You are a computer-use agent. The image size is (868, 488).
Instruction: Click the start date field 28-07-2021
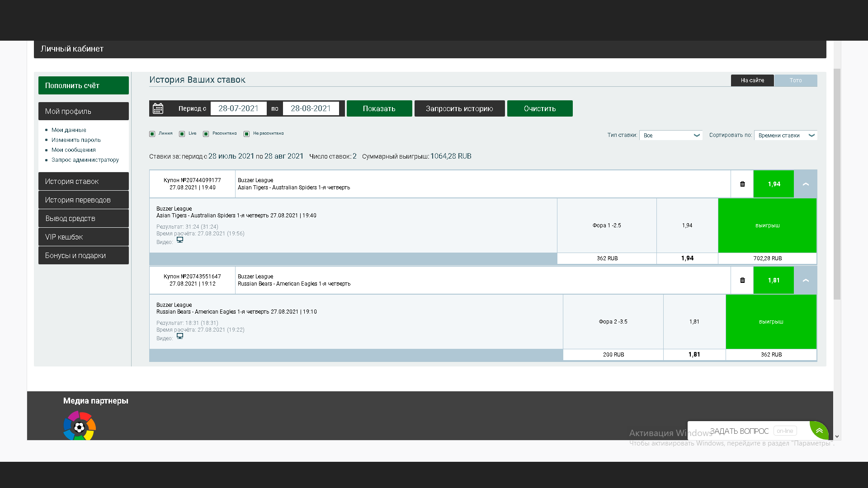click(x=238, y=108)
